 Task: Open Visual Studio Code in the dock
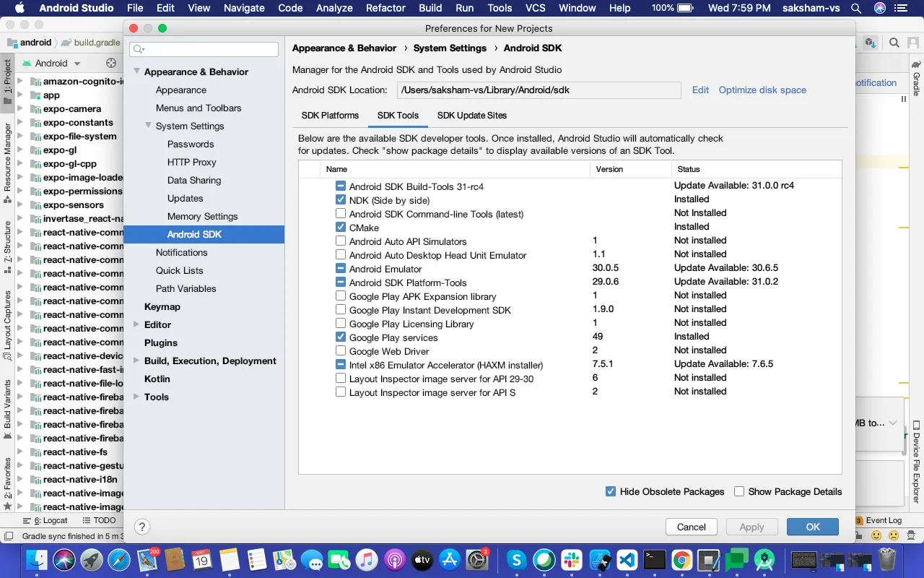[x=627, y=560]
